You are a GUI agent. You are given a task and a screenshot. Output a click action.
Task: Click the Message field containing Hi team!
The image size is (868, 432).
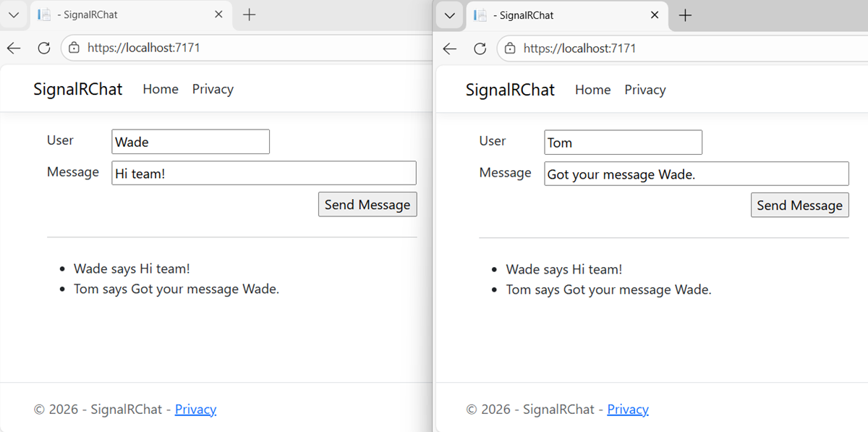pos(263,173)
